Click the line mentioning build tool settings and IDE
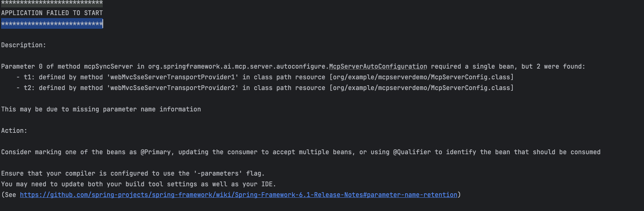Image resolution: width=644 pixels, height=211 pixels. point(139,184)
